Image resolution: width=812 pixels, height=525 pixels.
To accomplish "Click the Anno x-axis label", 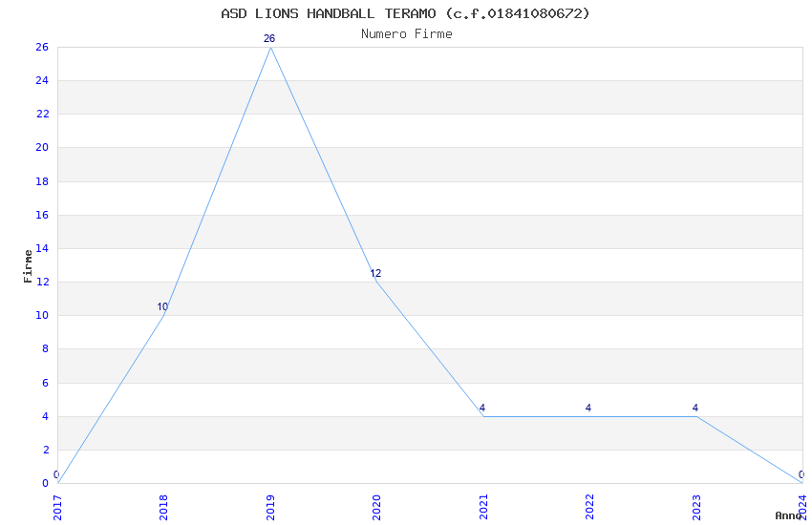I will coord(788,515).
